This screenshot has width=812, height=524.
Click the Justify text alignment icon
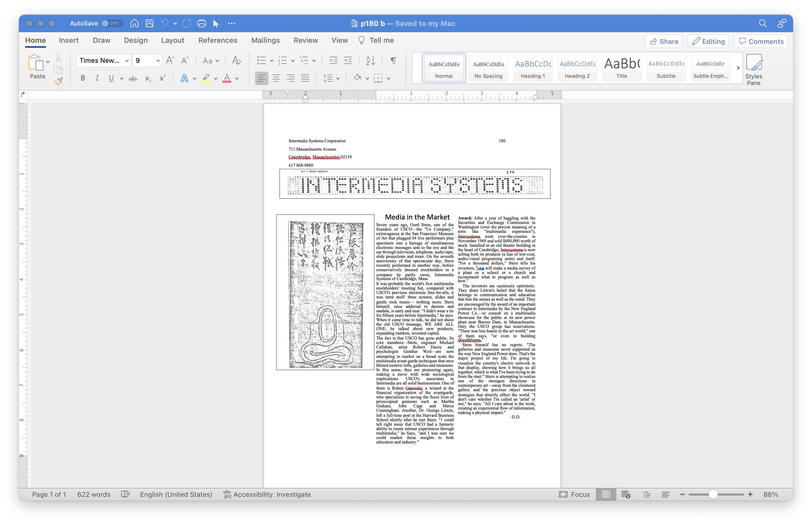[305, 78]
